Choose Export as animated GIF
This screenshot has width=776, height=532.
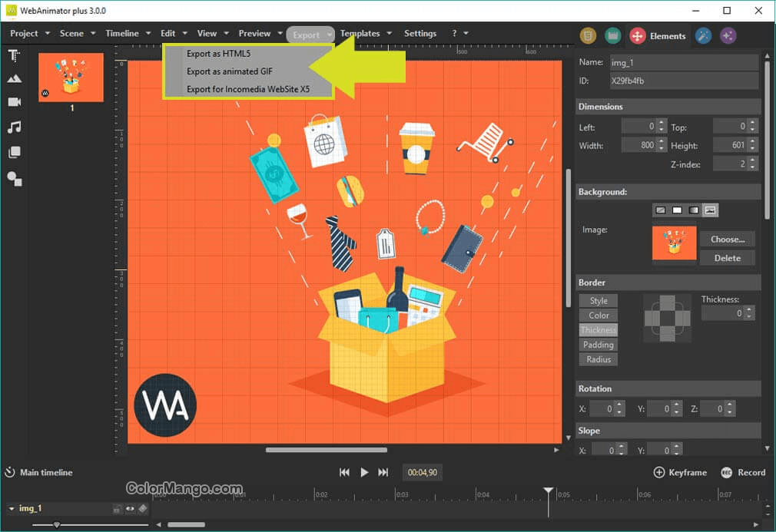pos(224,71)
